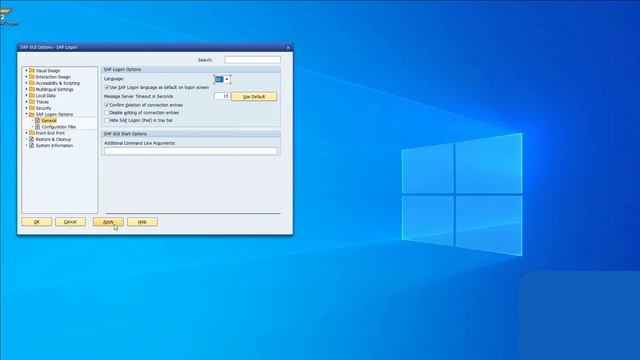Select the Configuration Files tree item
This screenshot has width=640, height=360.
tap(59, 127)
